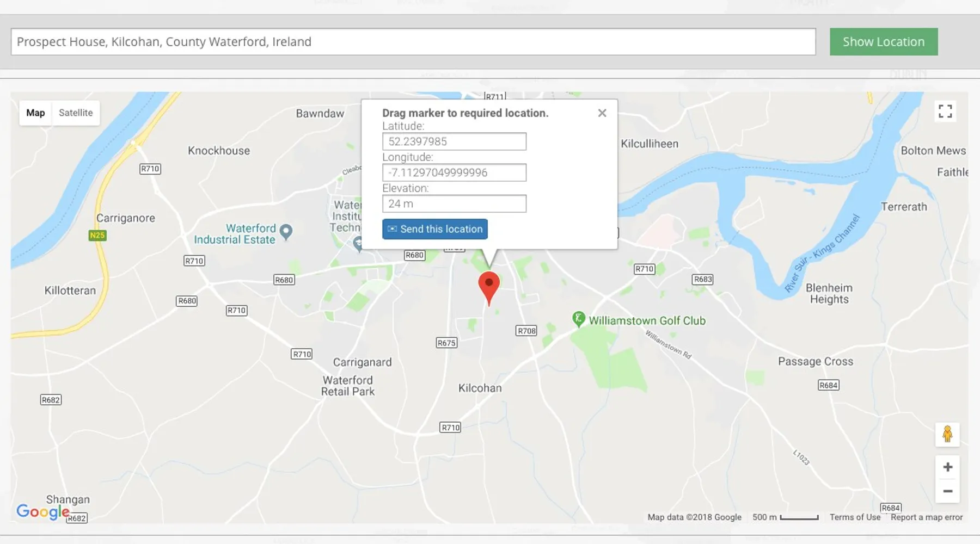Click the Show Location button
Screen dimensions: 980x544
point(884,42)
